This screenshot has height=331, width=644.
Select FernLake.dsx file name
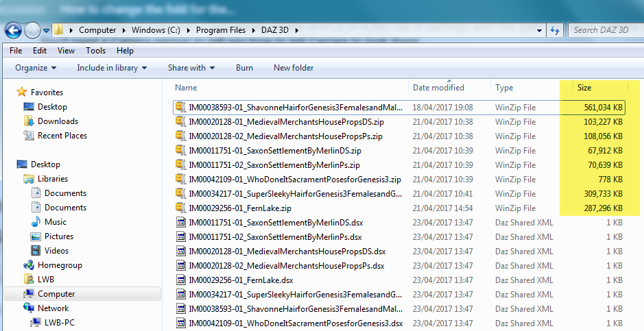[x=241, y=280]
